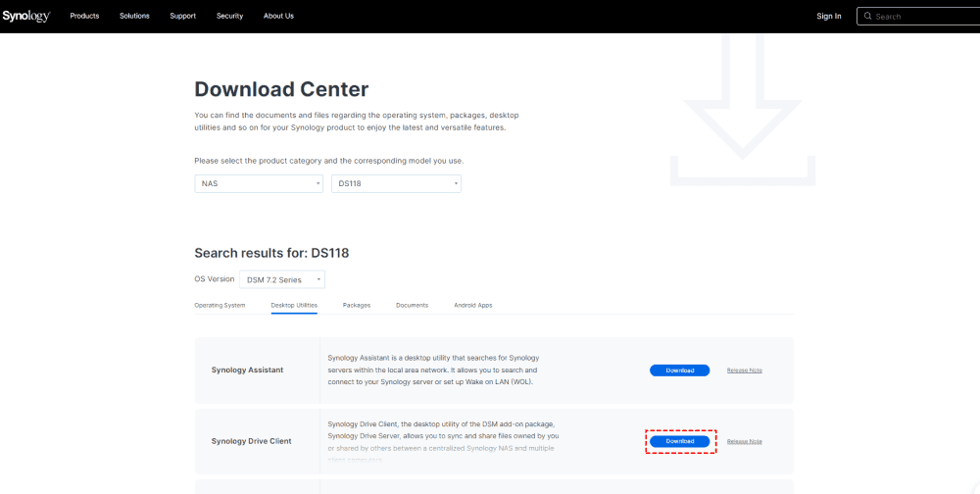Open the DS118 model dropdown
Screen dimensions: 980x494
click(x=396, y=184)
